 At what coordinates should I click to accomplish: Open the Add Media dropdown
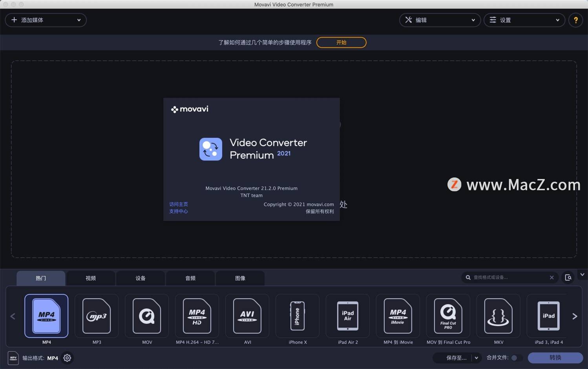click(x=46, y=20)
